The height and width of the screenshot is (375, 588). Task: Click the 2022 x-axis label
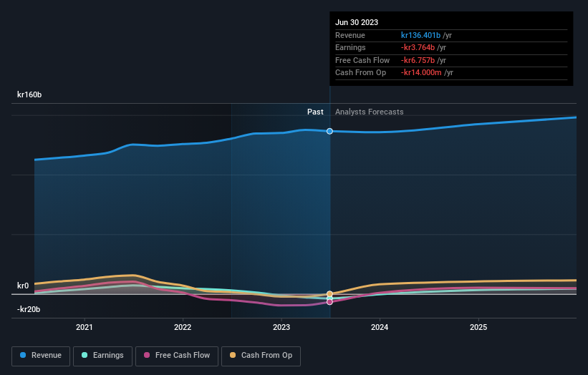click(x=183, y=327)
